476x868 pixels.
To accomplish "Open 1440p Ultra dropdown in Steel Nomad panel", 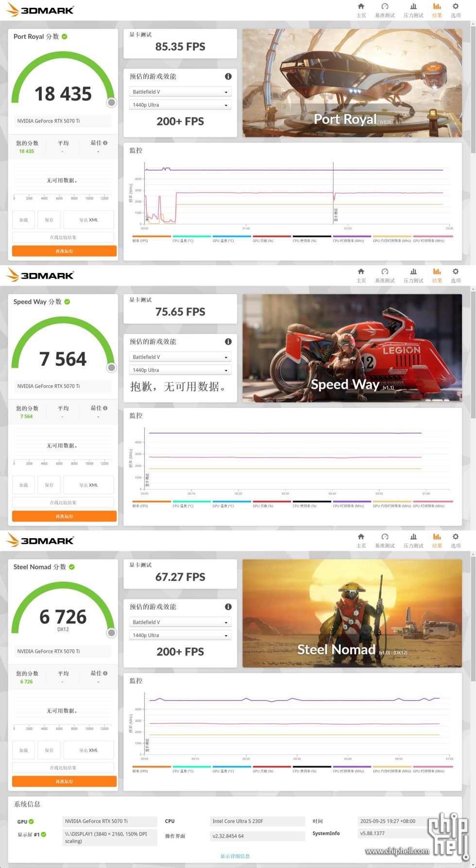I will pos(180,635).
